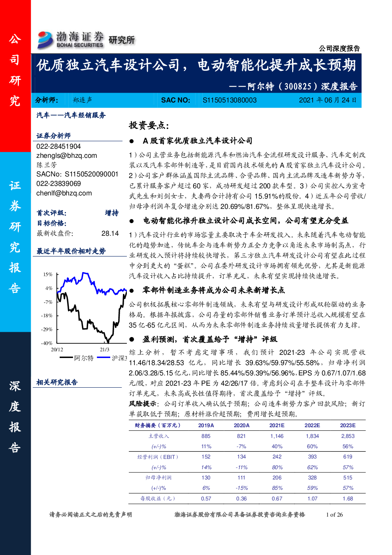Open the chenlf@bhzq.com email link
Screen dimensions: 392x555
(x=64, y=193)
